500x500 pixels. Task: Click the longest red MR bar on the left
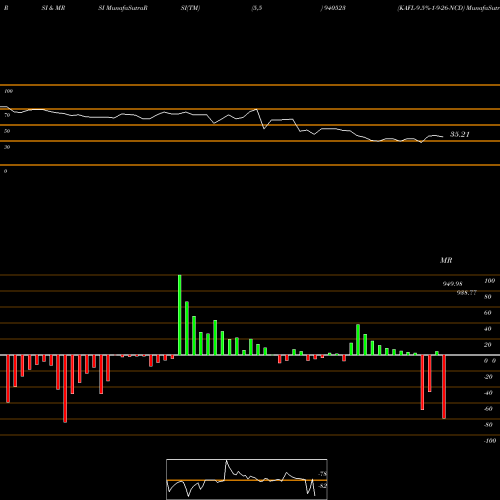tap(65, 389)
